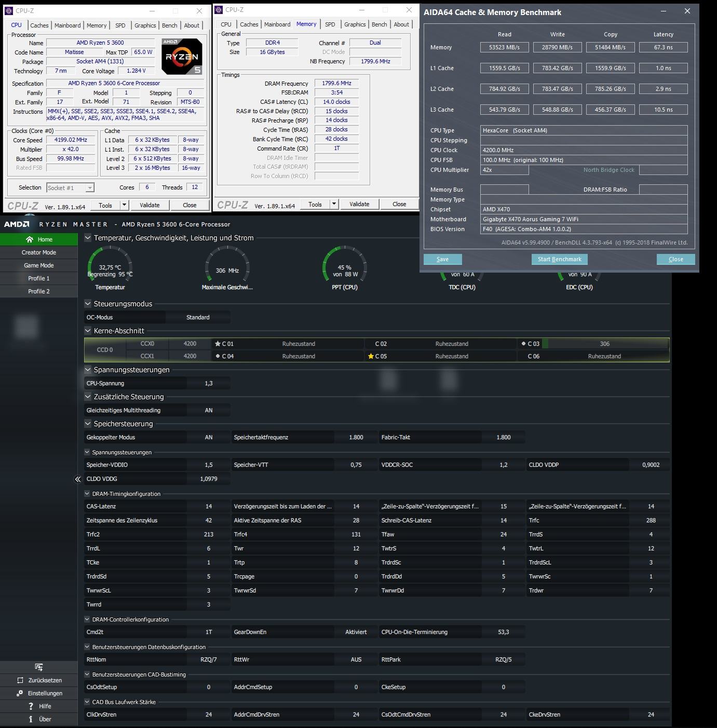Click Start Benchmark in AIDA64
Screen dimensions: 717x728
pos(559,259)
